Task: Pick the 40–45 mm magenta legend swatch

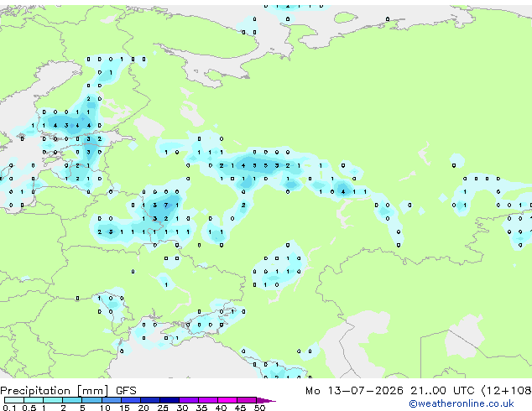Action: pyautogui.click(x=227, y=400)
